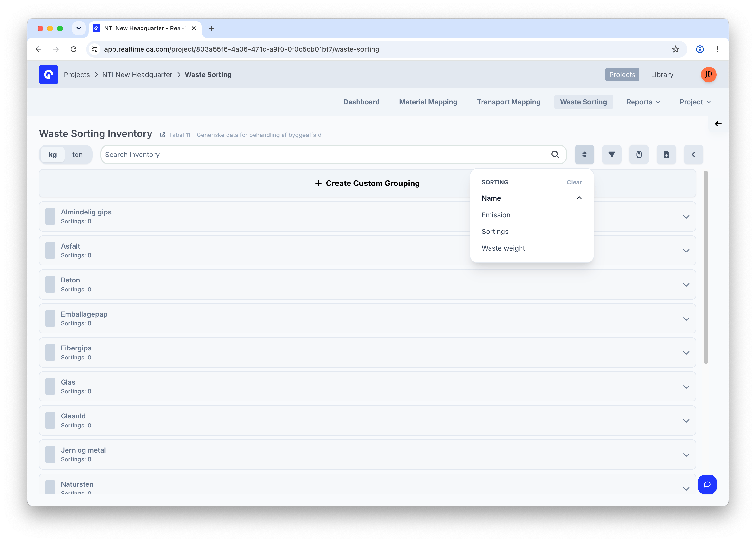Expand the Beton row
The height and width of the screenshot is (542, 756).
[x=686, y=284]
